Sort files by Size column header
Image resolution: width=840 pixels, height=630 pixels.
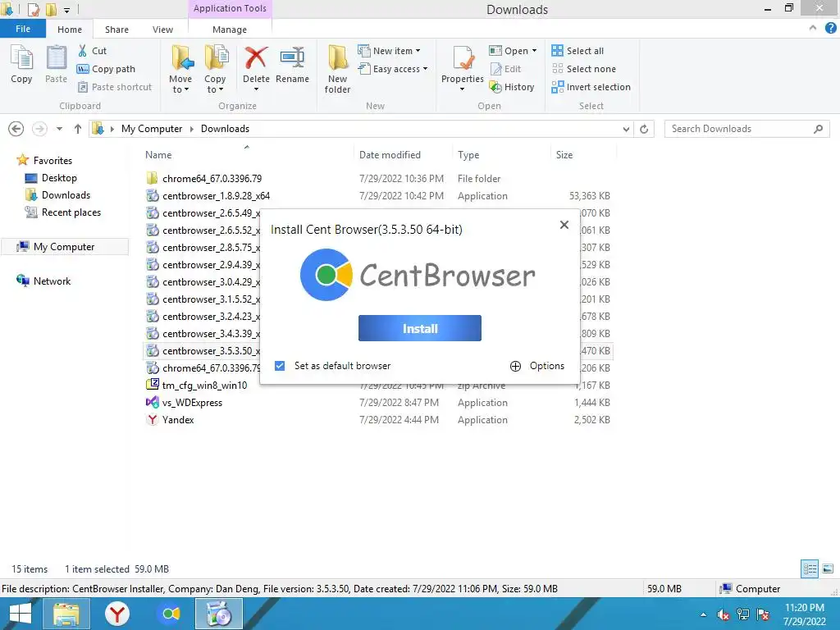point(583,155)
